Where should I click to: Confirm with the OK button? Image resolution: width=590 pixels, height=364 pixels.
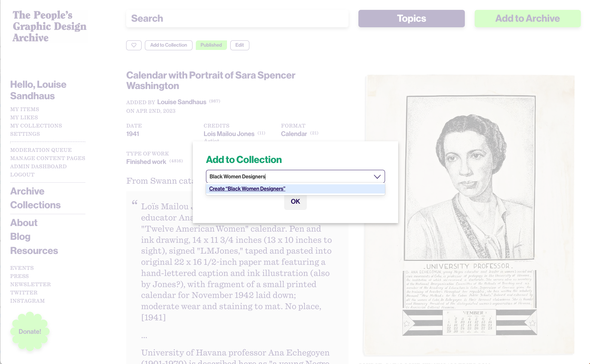tap(295, 202)
